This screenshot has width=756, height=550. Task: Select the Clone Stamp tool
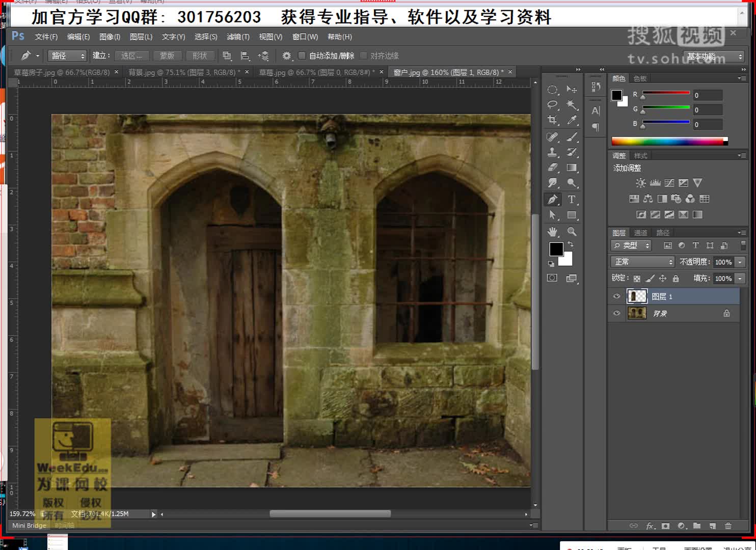[552, 152]
